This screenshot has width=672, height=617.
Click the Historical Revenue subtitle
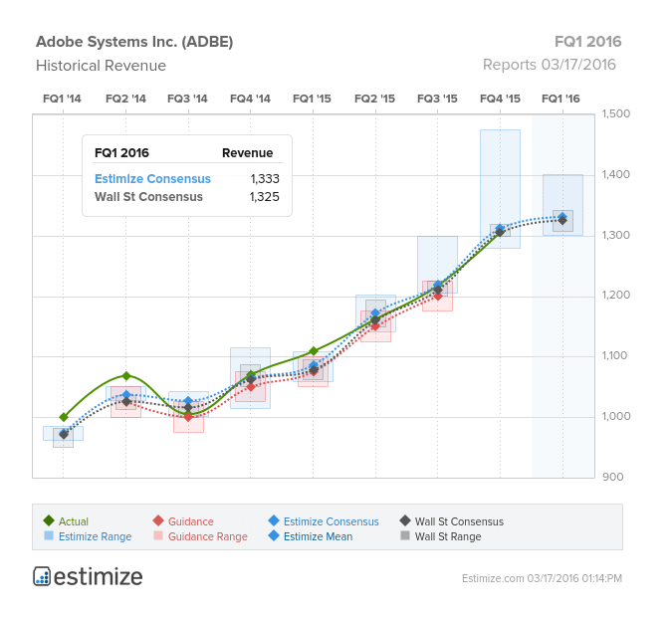pyautogui.click(x=101, y=66)
